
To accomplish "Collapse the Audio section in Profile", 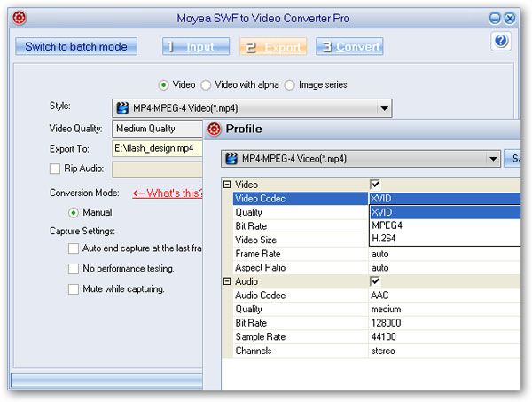I will [227, 281].
